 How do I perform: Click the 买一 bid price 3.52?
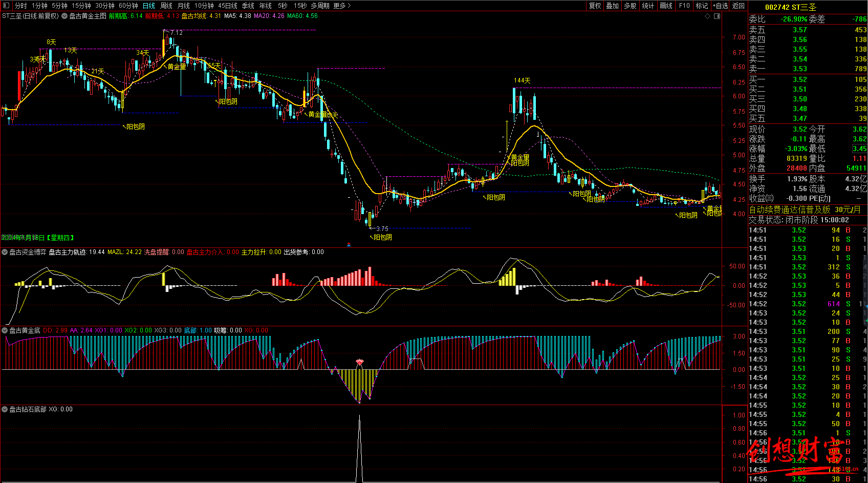click(x=799, y=79)
